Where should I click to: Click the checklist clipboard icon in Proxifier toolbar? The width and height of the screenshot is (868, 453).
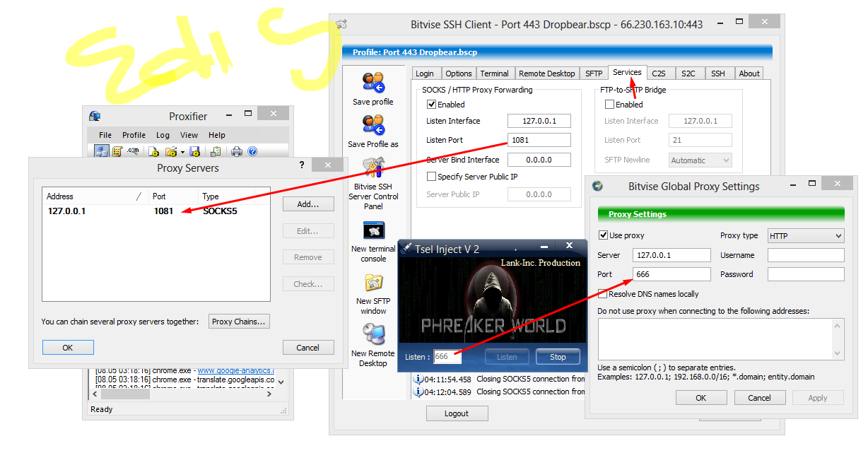coord(216,151)
